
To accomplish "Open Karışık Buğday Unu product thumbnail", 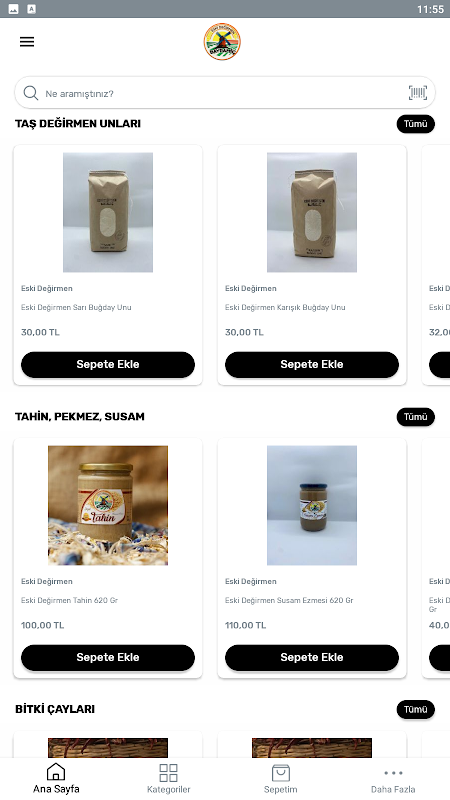I will [x=312, y=212].
